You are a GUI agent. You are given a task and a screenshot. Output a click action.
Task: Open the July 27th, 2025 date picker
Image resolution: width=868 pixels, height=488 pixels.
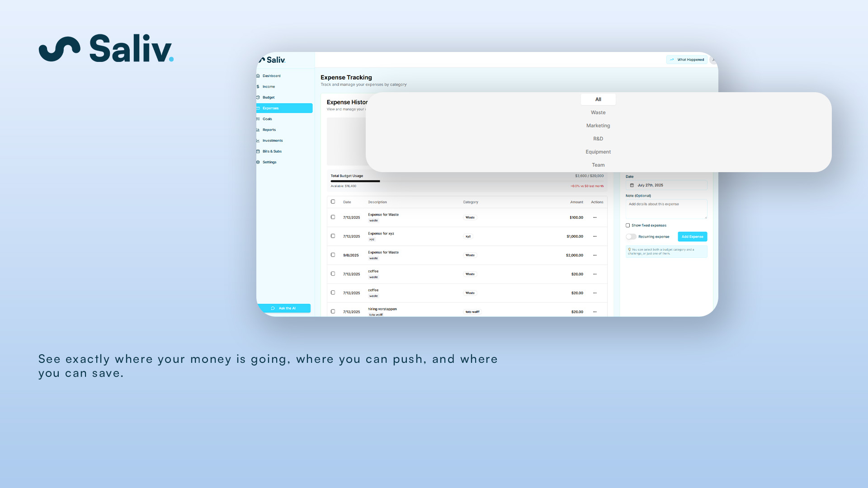point(666,185)
